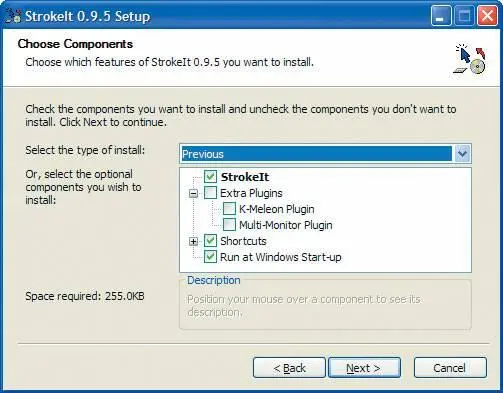Enable the Extra Plugins checkbox
The height and width of the screenshot is (393, 503).
(210, 193)
